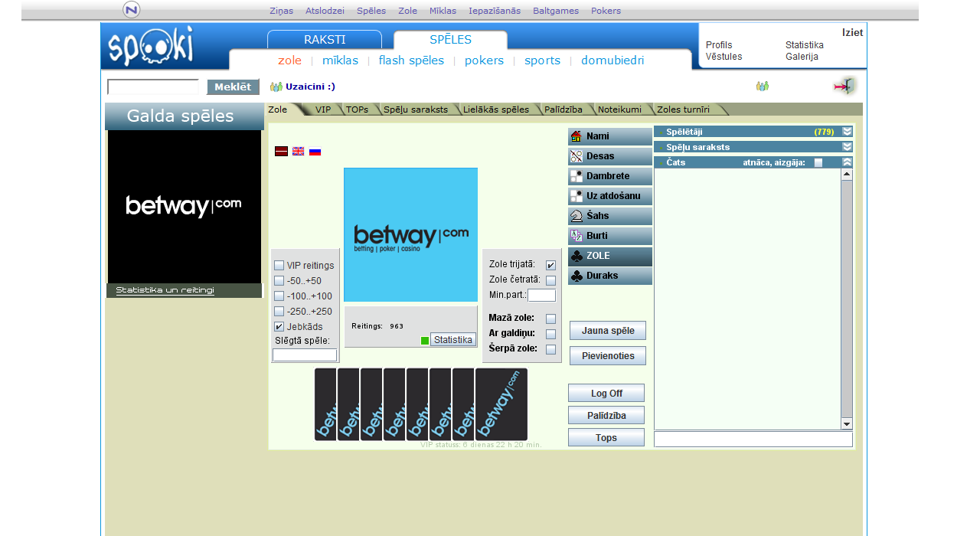Open the Lielākās spēles tab

(x=496, y=109)
